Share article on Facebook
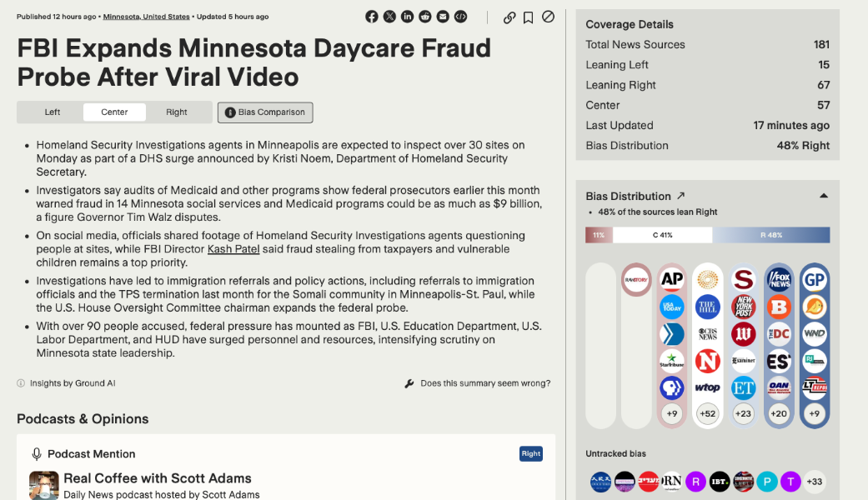 pyautogui.click(x=372, y=17)
